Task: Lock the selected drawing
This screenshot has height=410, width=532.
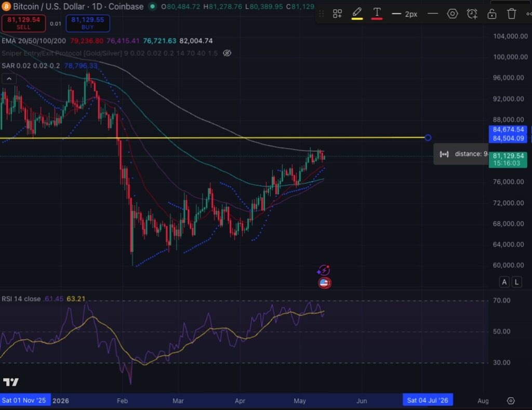Action: [491, 14]
